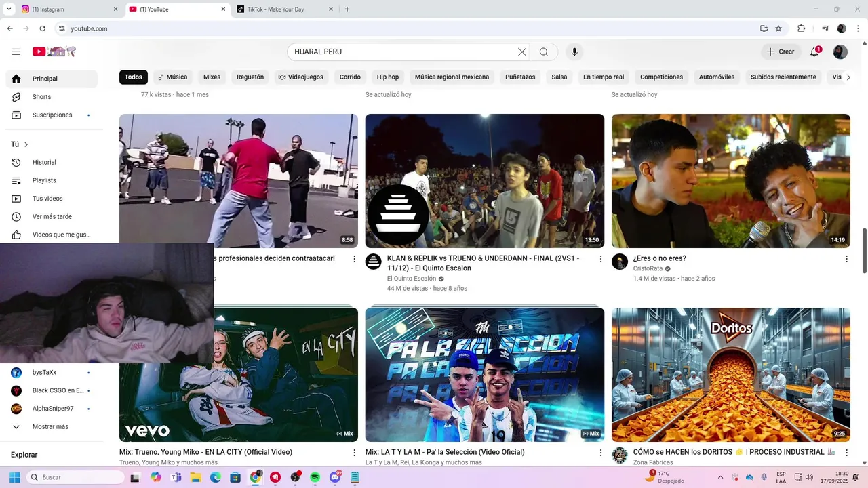Image resolution: width=868 pixels, height=488 pixels.
Task: Open the Chrome three-dot menu
Action: click(x=858, y=28)
